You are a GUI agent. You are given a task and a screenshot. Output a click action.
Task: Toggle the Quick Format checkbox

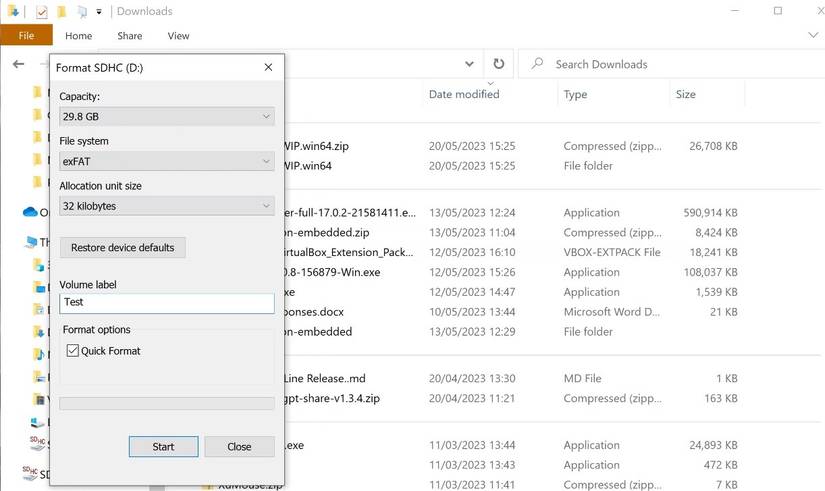pyautogui.click(x=73, y=350)
